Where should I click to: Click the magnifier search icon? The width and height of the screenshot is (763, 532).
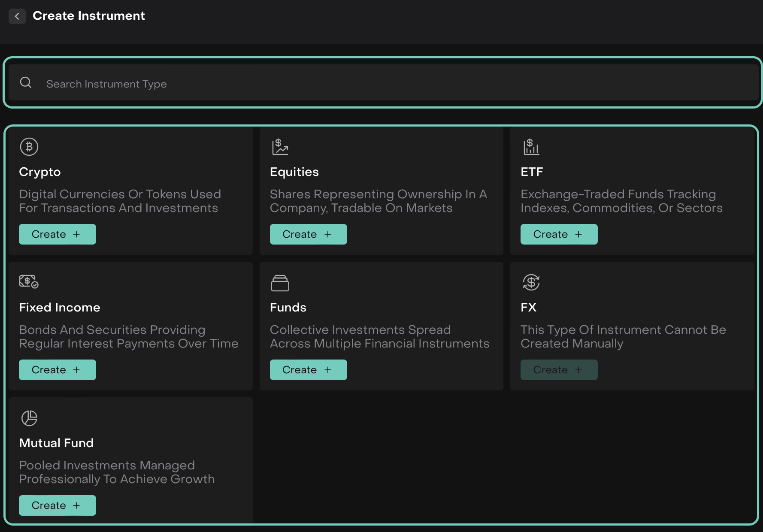(x=26, y=83)
